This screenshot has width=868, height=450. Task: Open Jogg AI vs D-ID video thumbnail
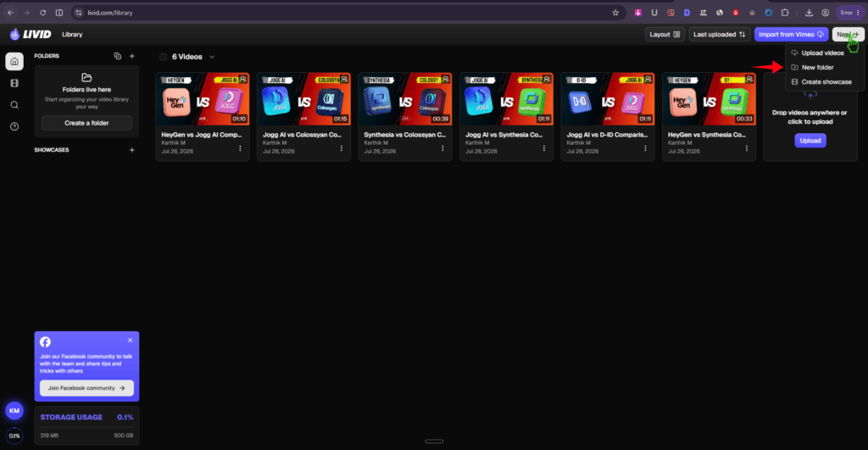[x=607, y=99]
